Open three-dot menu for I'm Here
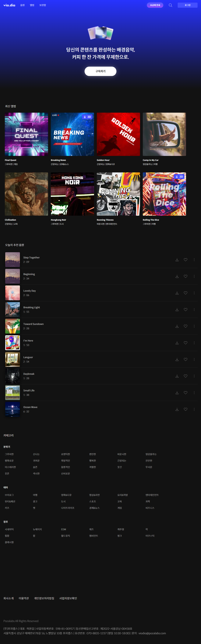Image resolution: width=201 pixels, height=644 pixels. (x=194, y=343)
